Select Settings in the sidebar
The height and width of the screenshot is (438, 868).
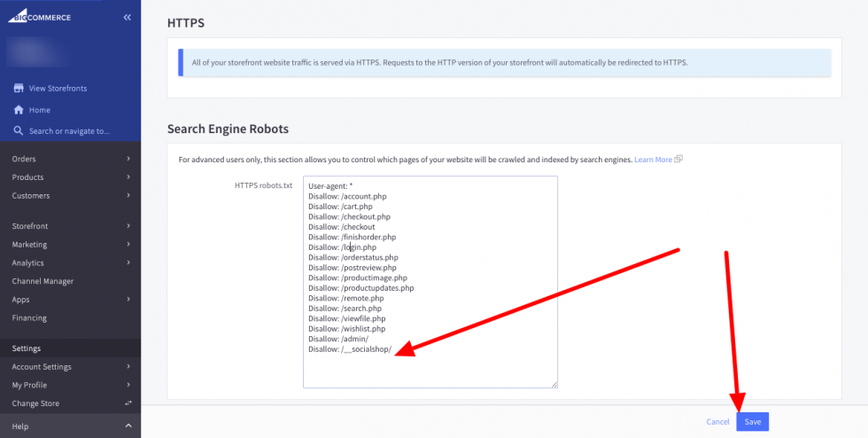coord(27,348)
